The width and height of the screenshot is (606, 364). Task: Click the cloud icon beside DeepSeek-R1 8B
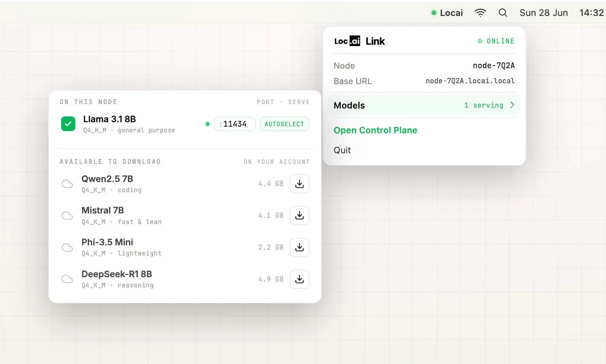click(67, 279)
